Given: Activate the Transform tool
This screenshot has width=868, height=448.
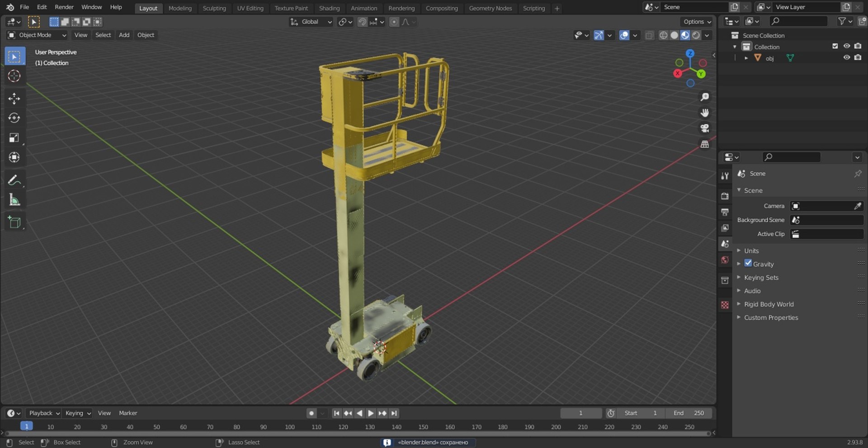Looking at the screenshot, I should 14,157.
